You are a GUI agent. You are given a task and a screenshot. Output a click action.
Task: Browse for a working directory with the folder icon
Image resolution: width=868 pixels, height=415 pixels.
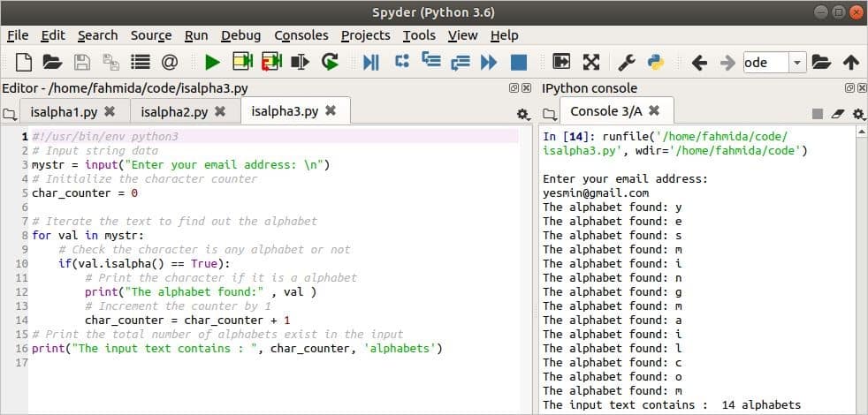point(821,62)
